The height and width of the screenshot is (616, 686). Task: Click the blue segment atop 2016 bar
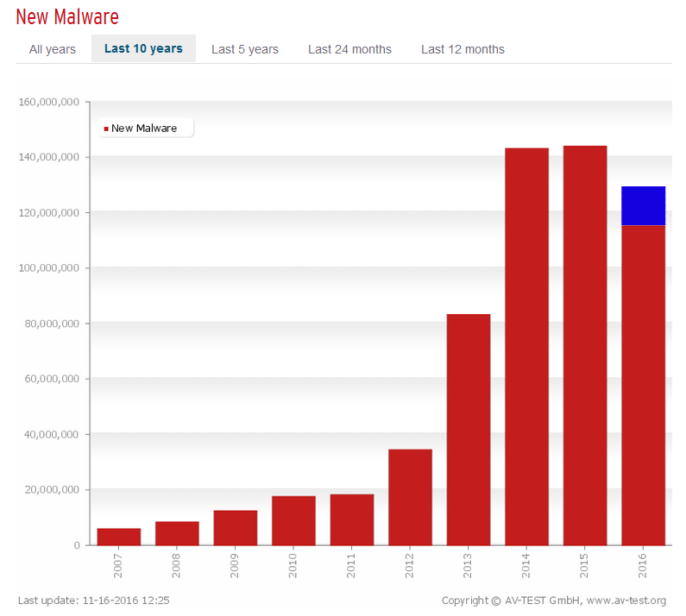point(644,206)
